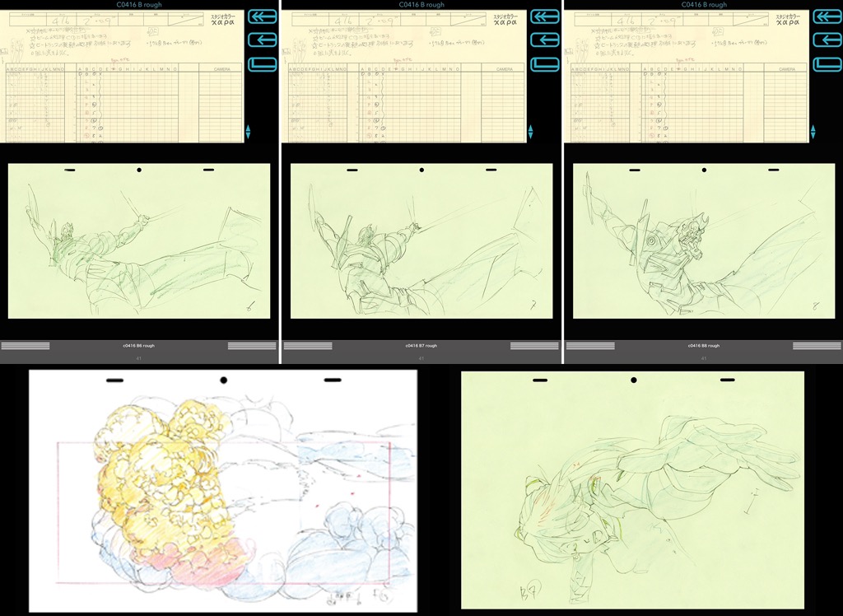
Task: Click the khara studio logo on B7 time sheet
Action: tap(505, 20)
